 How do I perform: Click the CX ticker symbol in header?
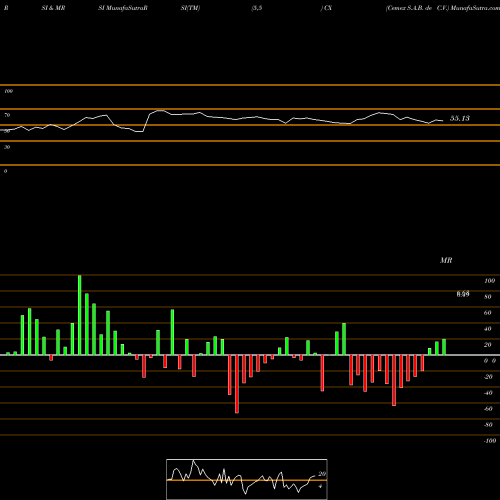tap(328, 8)
